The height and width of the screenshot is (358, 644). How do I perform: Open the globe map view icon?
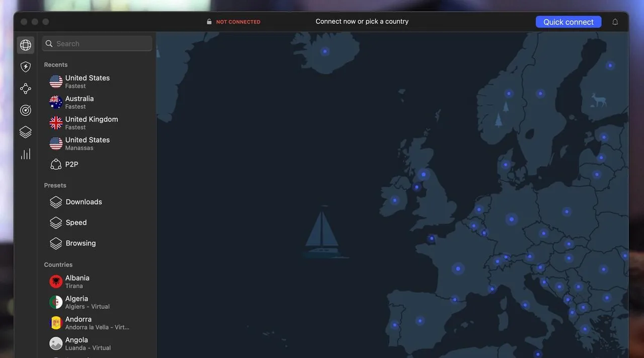coord(26,45)
